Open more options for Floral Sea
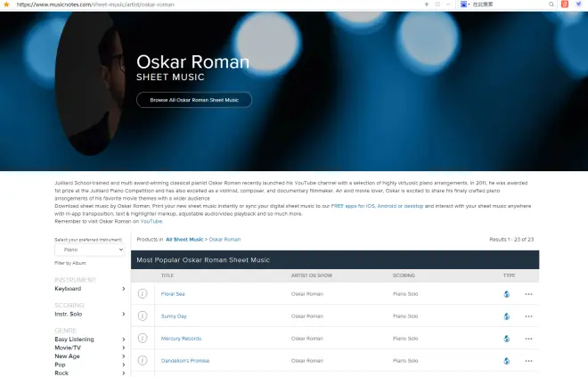The image size is (588, 377). 528,294
